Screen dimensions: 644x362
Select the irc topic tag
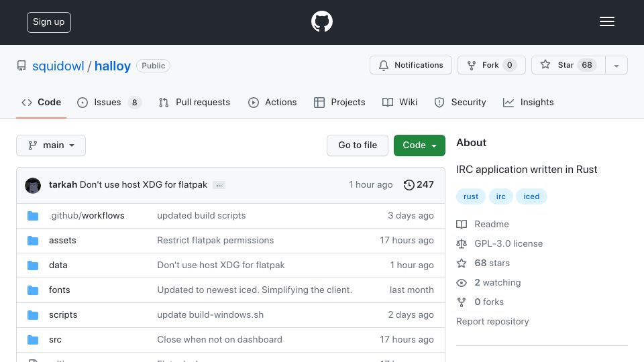click(x=500, y=196)
